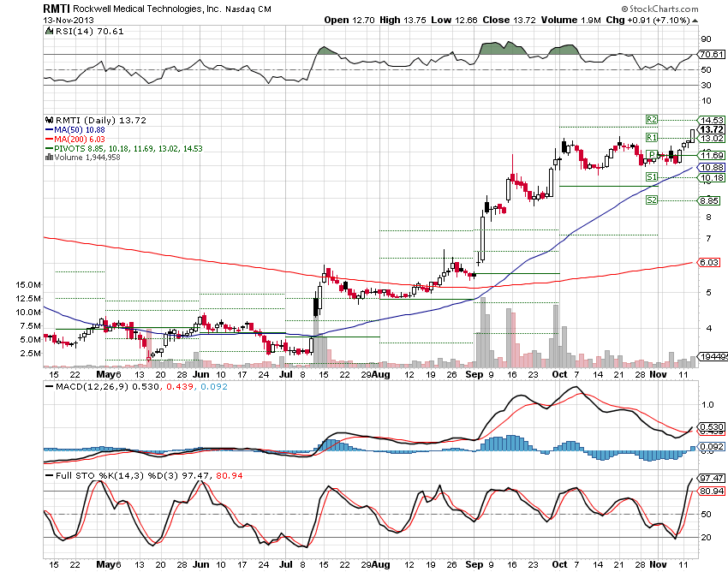Click the RSI(14) 70.61 indicator label
728x572 pixels.
coord(89,31)
